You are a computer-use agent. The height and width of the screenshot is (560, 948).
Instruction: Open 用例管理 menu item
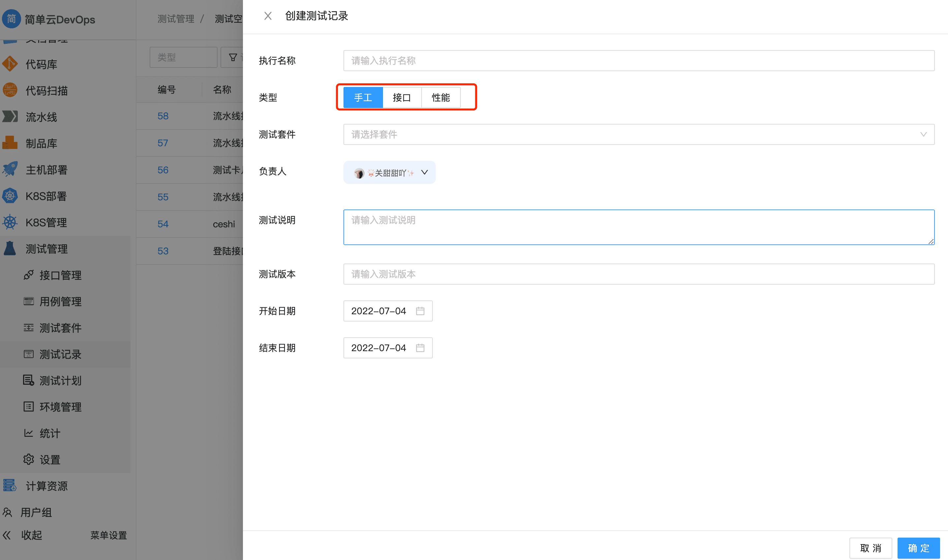tap(60, 301)
